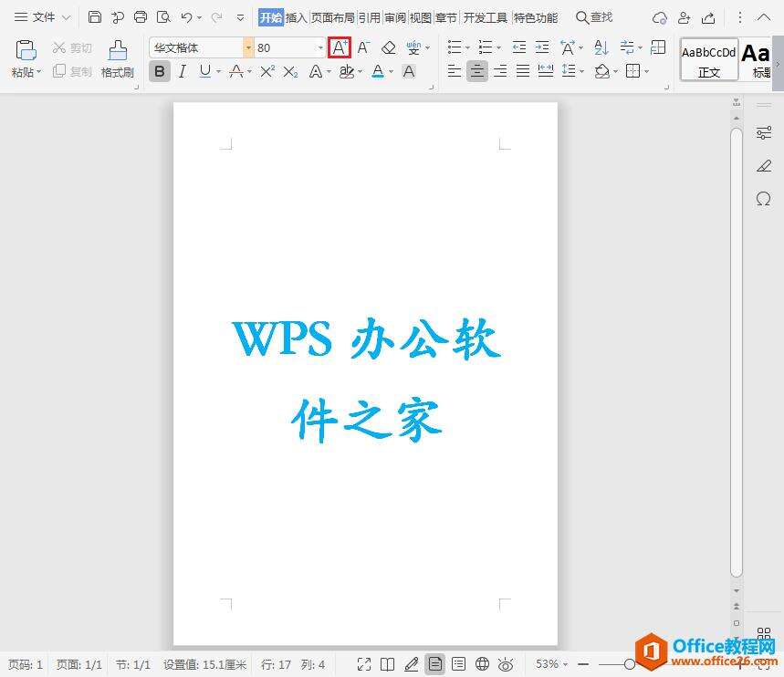Click the Paste clipboard icon
Screen dimensions: 784x677
pyautogui.click(x=26, y=50)
